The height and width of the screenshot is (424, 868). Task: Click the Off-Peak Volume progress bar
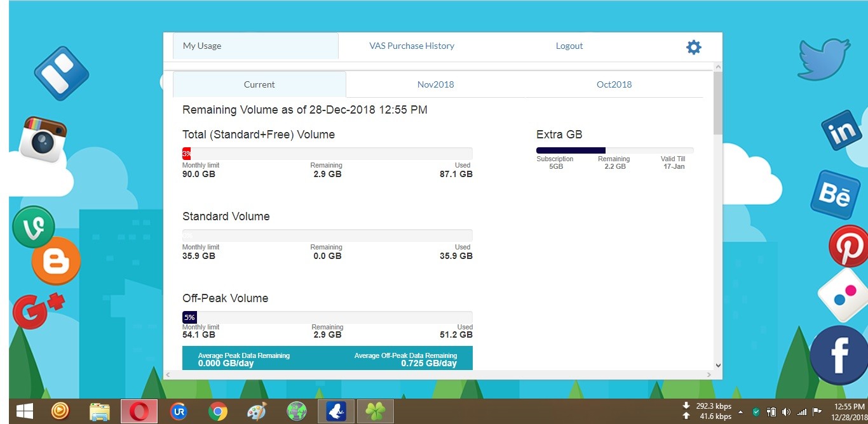(327, 317)
